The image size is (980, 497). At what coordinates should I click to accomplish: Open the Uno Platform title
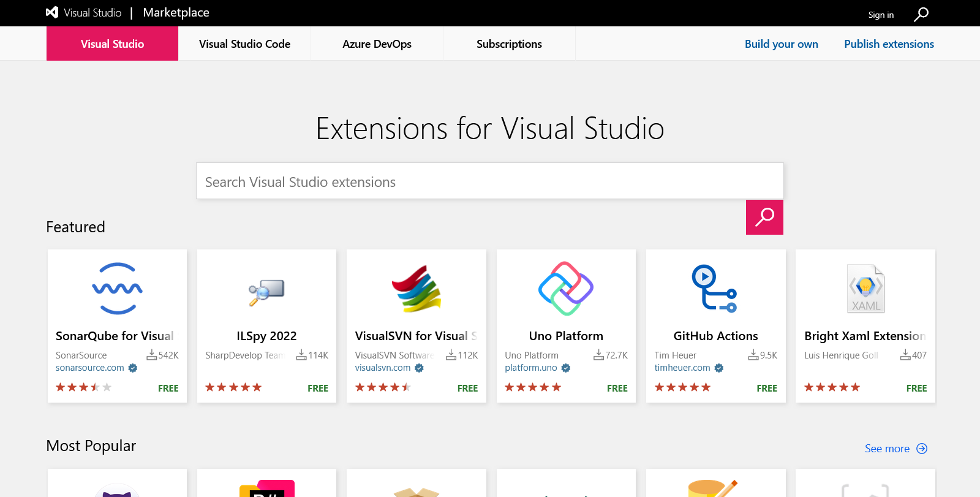click(566, 336)
